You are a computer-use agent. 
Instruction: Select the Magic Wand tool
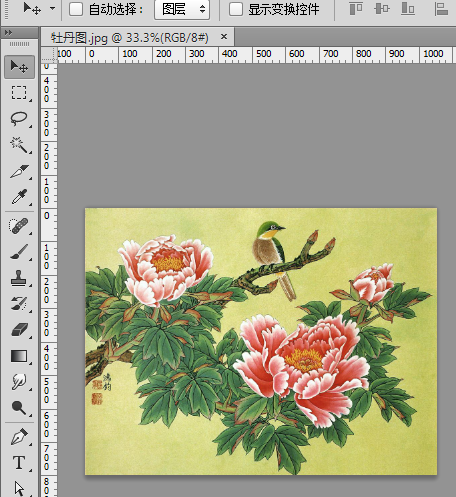[x=19, y=145]
